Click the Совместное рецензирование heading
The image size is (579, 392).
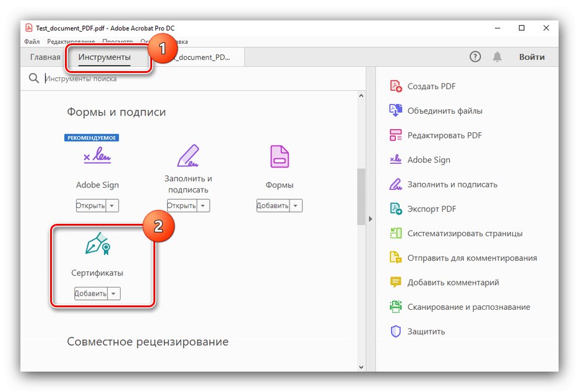[148, 341]
